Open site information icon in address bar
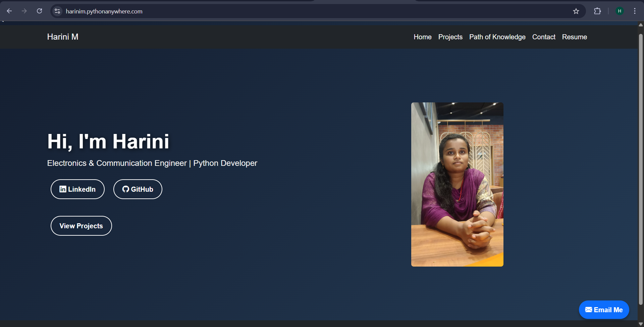This screenshot has width=644, height=327. pos(57,11)
